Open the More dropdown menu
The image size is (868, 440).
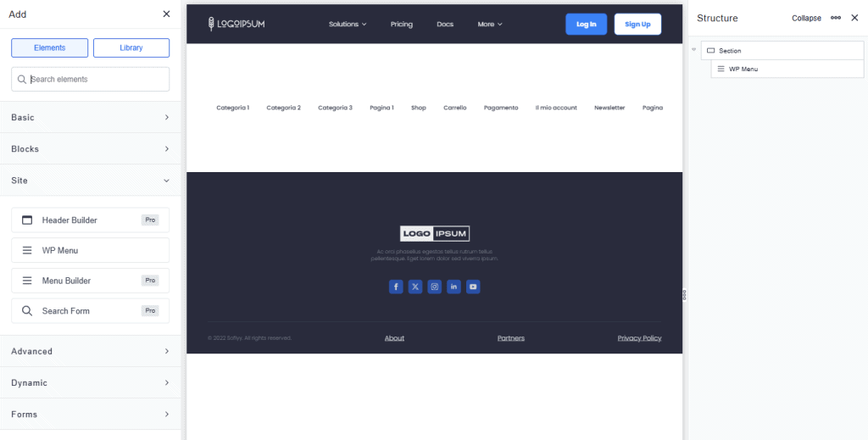(x=490, y=25)
